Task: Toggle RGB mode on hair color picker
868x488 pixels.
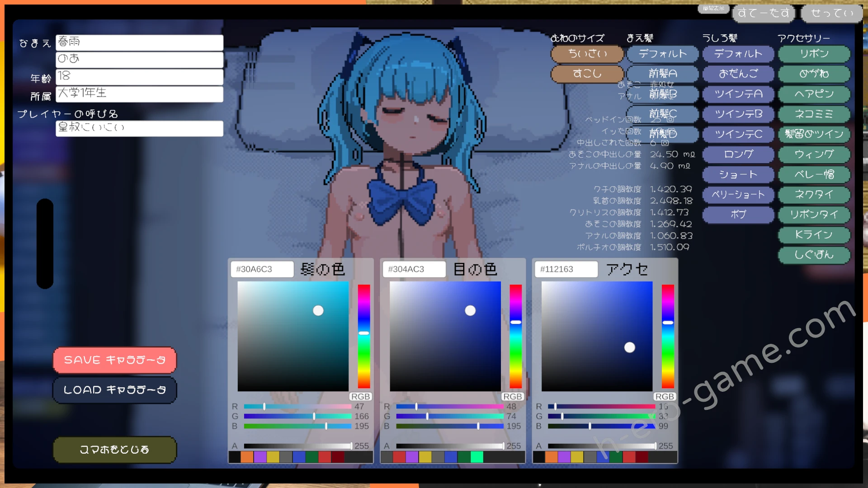Action: (x=360, y=396)
